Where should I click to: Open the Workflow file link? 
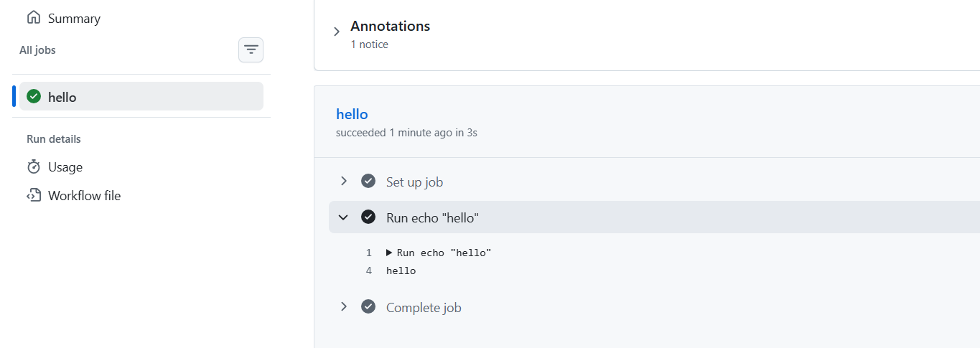(84, 196)
